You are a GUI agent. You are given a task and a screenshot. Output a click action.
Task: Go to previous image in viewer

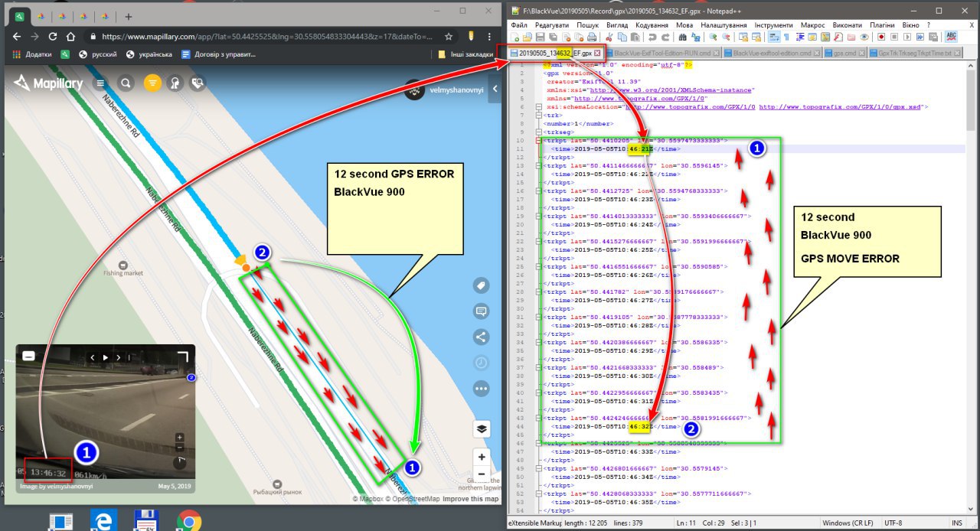pos(93,357)
